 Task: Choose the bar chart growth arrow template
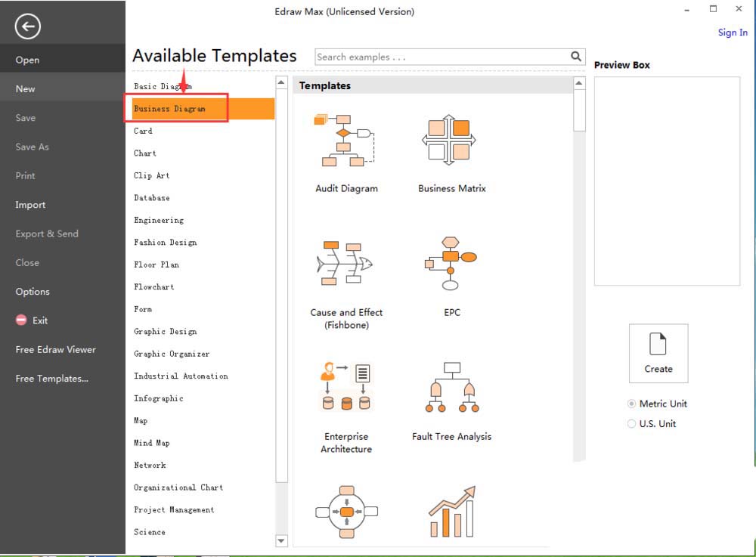(452, 512)
